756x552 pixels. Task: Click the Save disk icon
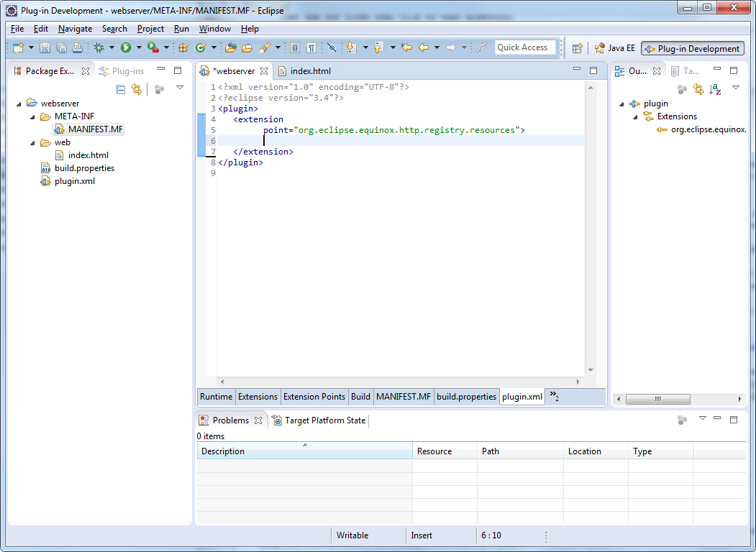[45, 47]
